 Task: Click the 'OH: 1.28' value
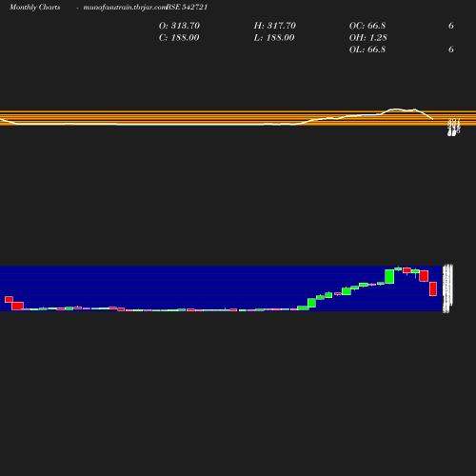pos(368,38)
